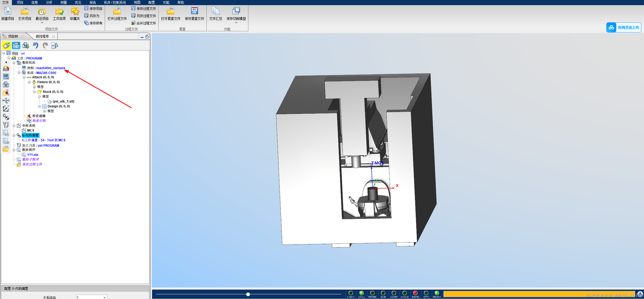
Task: Click the sidebar collision check icon
Action: point(6,93)
